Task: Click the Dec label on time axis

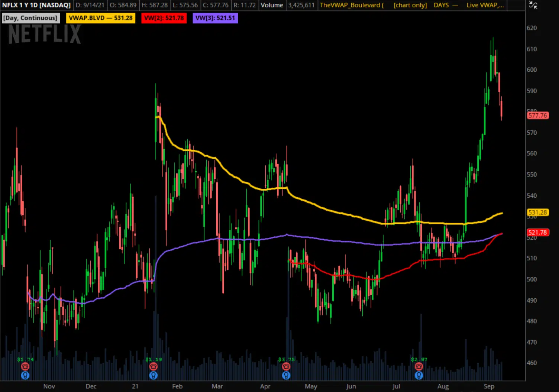Action: coord(91,386)
